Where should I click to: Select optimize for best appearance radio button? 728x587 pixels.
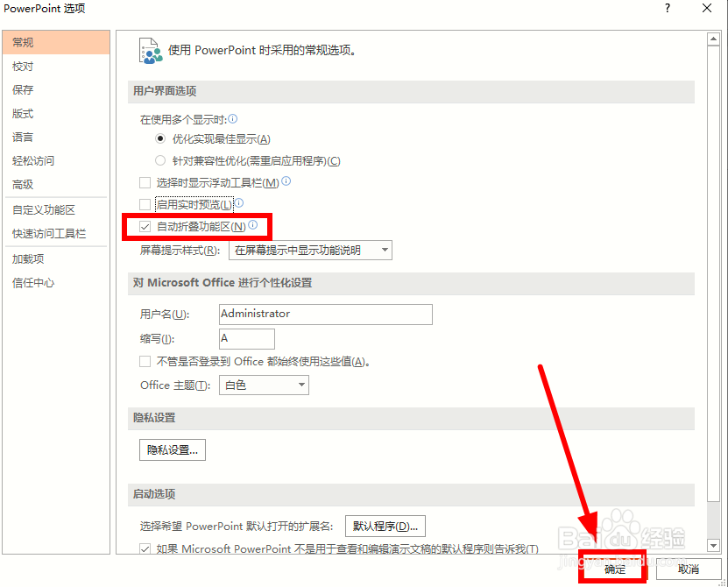(160, 138)
